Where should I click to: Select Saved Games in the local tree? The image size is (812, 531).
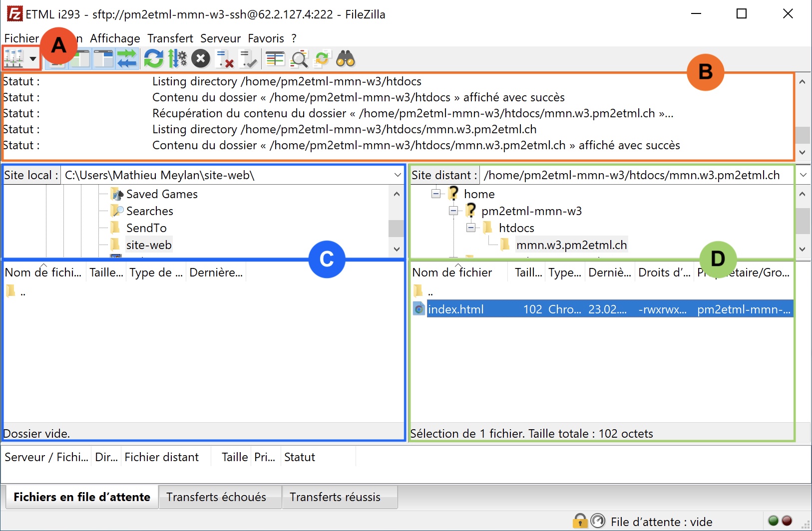click(162, 194)
